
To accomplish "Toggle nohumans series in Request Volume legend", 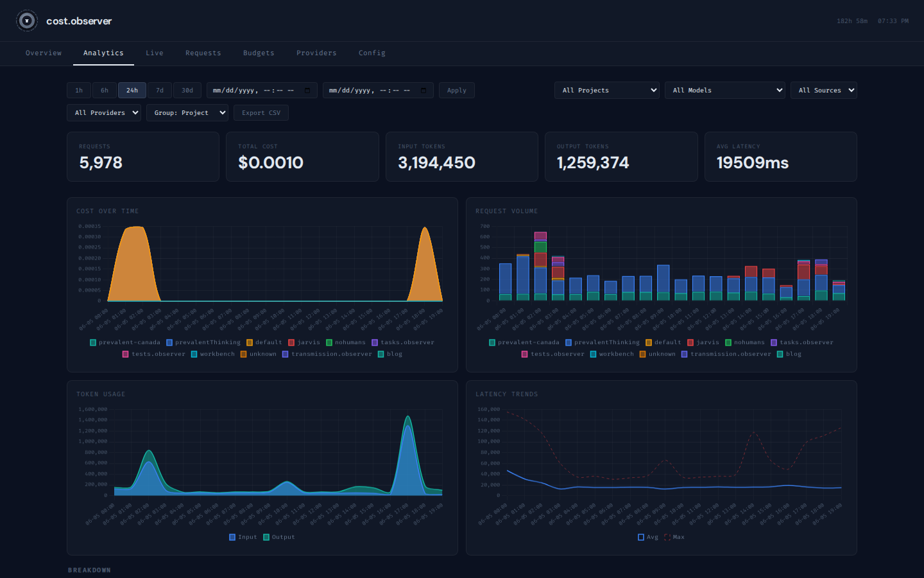I will (745, 342).
